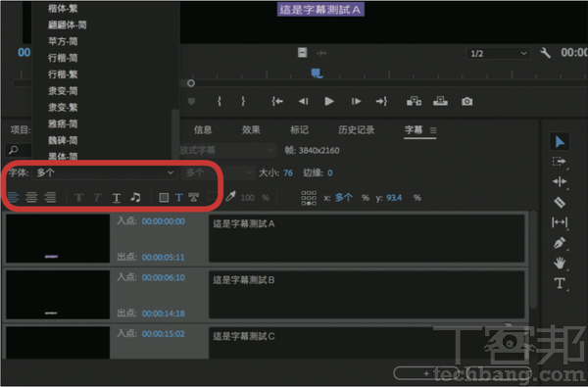Click the monitor zoom scroll handle circle
The image size is (588, 387).
coord(191,83)
